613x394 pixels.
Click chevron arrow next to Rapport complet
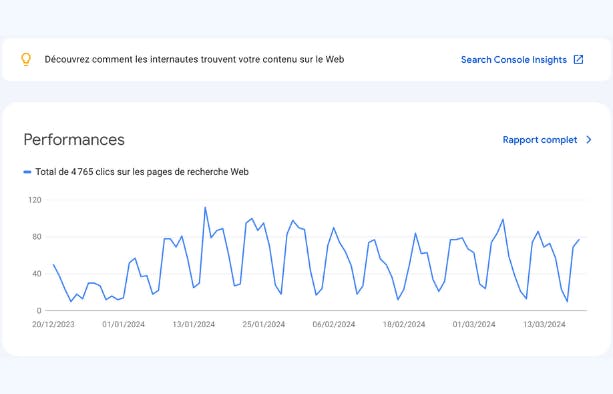pos(589,140)
